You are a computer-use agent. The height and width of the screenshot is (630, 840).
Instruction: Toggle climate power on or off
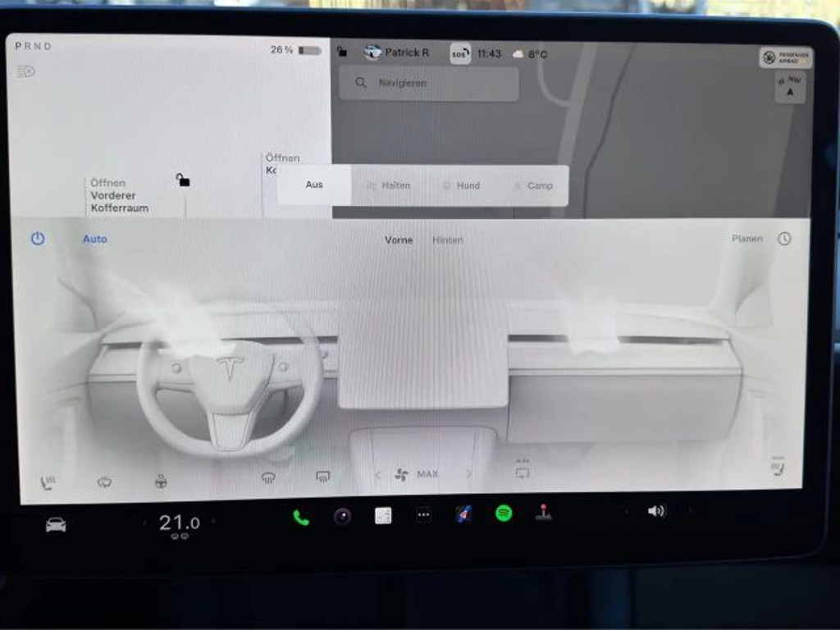click(x=37, y=239)
